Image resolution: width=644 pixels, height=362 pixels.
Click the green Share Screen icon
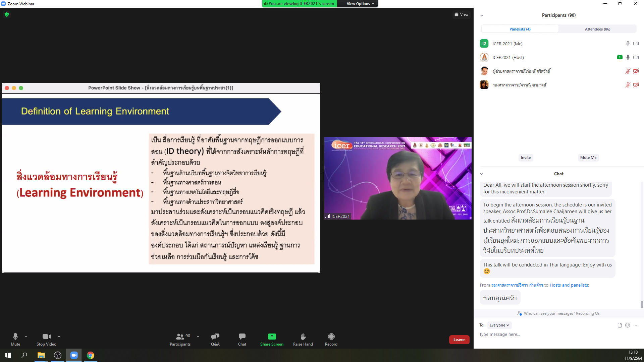(272, 337)
